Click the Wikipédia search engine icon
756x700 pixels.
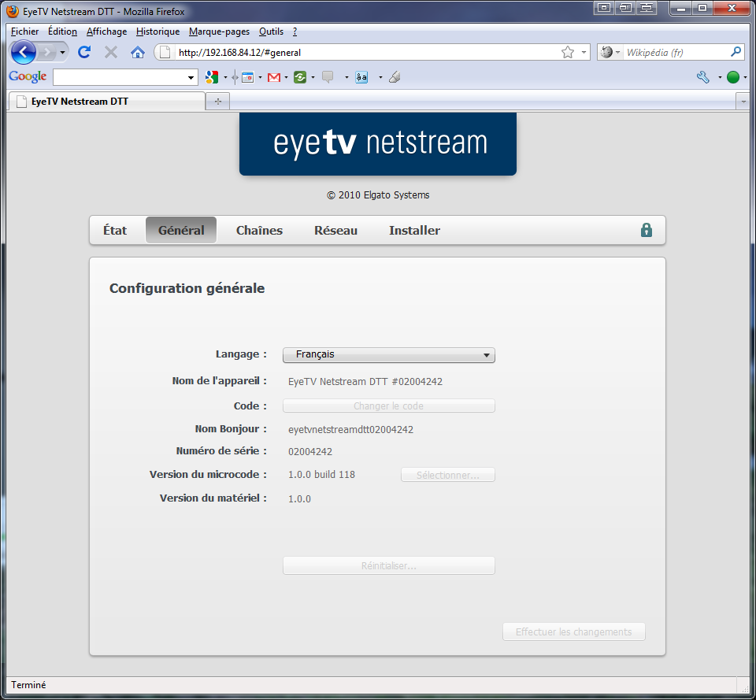[606, 52]
